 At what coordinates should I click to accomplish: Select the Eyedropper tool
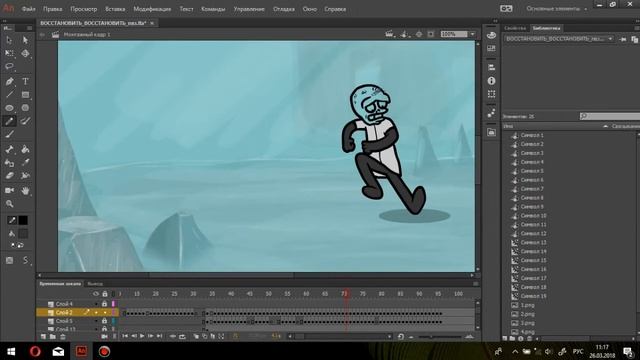(x=25, y=162)
